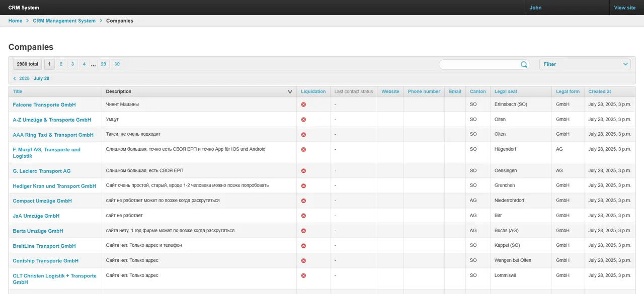Click the liquidation red X for CLT Christen Logistik
Screen dimensions: 644x294
(303, 276)
